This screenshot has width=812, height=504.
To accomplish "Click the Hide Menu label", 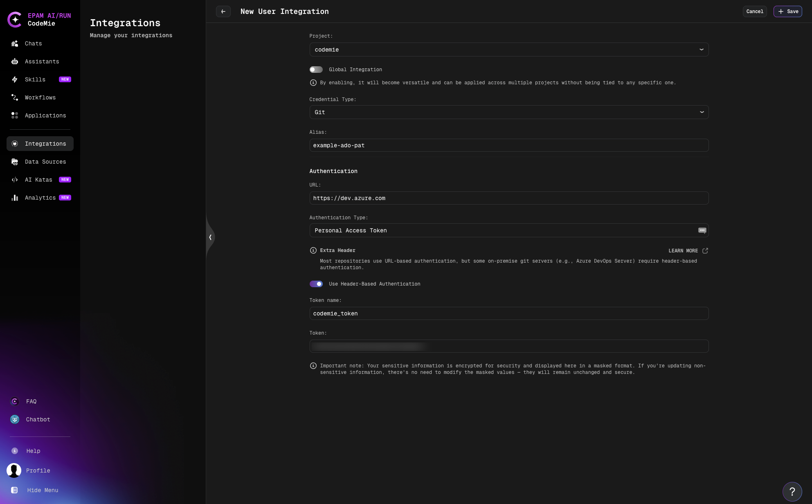I will 43,490.
